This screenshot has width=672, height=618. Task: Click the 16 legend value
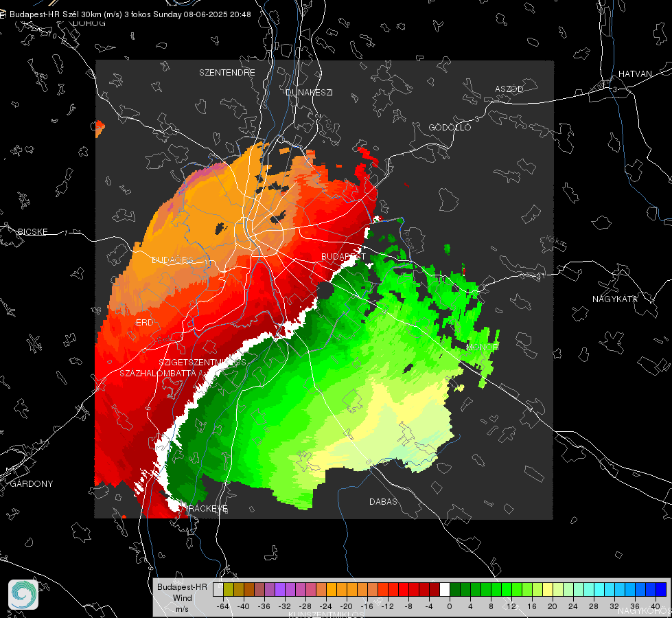pos(532,606)
